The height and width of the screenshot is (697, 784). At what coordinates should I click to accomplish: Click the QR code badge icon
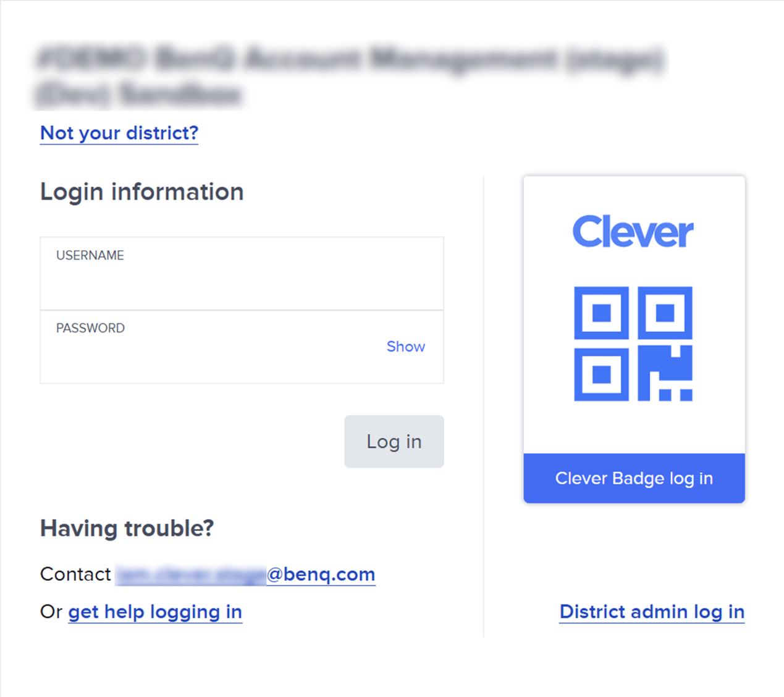pos(633,344)
